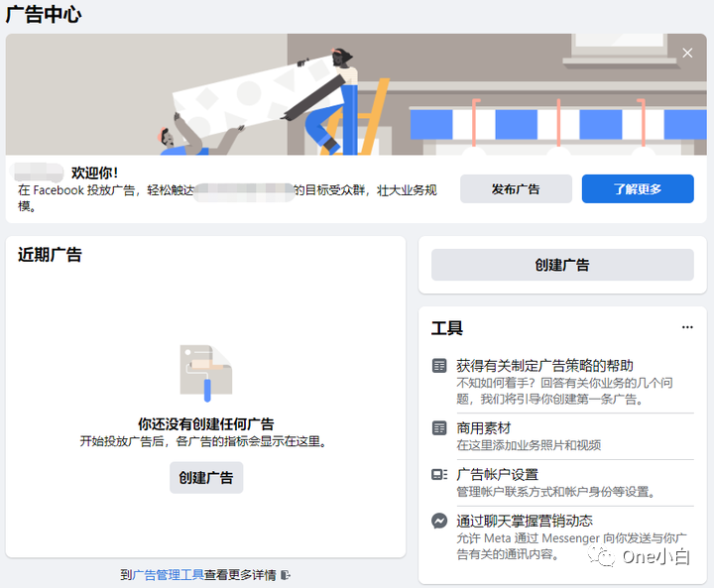
Task: Click the 近期广告 heading
Action: tap(51, 254)
